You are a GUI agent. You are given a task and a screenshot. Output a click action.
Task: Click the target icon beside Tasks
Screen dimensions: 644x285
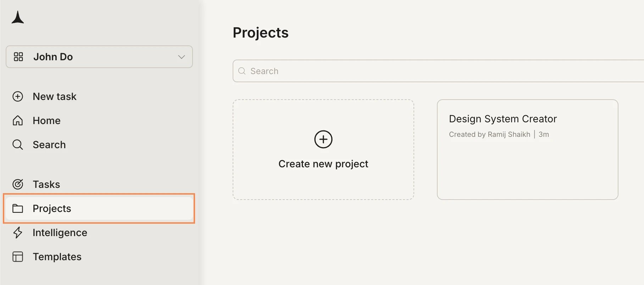click(18, 184)
